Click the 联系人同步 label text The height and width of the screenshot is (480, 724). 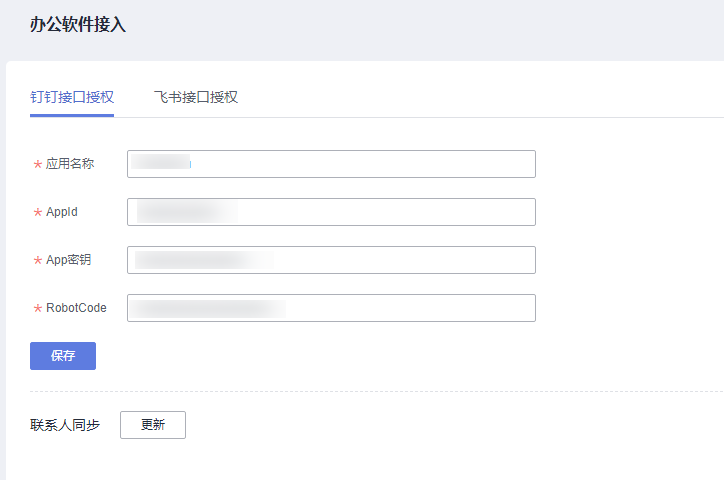click(x=65, y=425)
